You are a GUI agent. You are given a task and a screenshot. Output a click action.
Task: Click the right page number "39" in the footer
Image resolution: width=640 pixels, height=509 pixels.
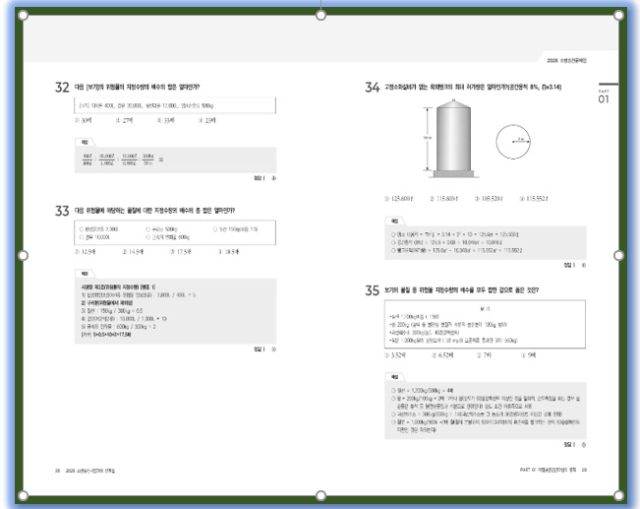584,470
